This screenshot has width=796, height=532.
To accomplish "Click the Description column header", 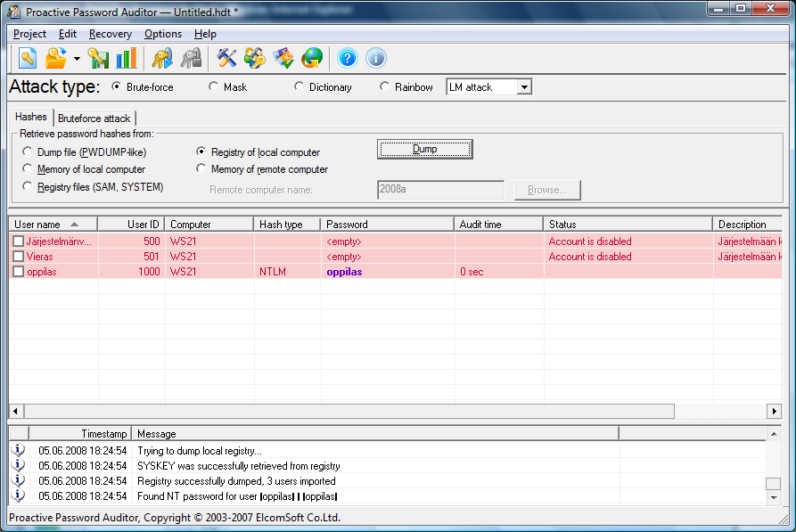I will click(747, 225).
